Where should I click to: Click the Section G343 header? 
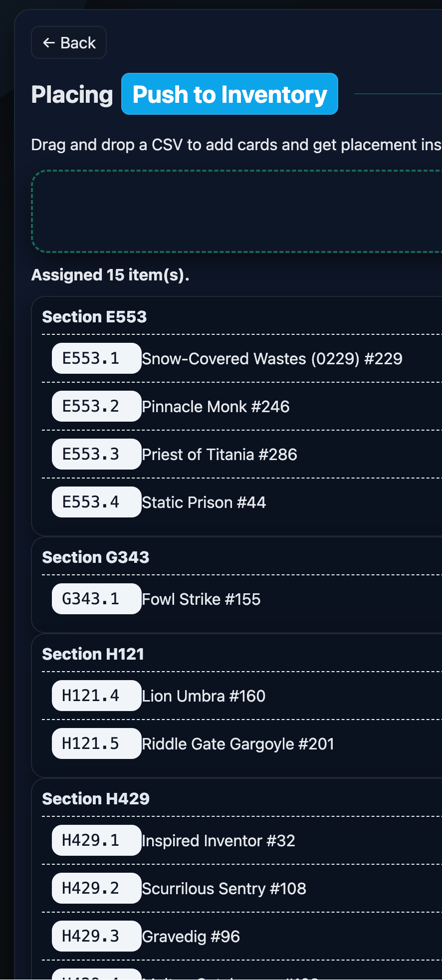point(96,557)
